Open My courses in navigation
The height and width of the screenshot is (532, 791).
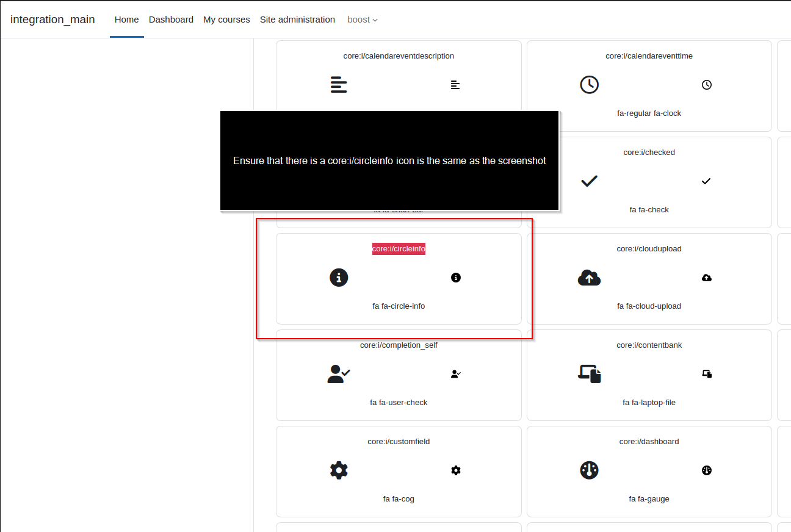coord(226,20)
